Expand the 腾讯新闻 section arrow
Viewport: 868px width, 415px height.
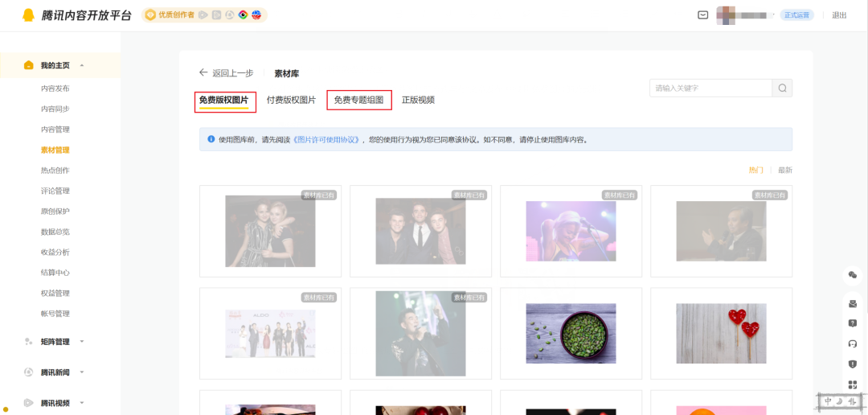click(82, 372)
